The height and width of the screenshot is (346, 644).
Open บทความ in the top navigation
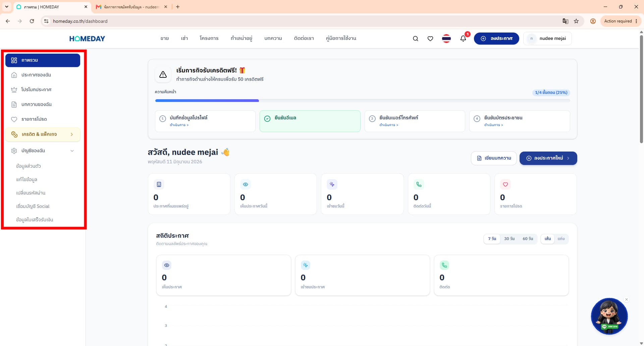click(273, 39)
